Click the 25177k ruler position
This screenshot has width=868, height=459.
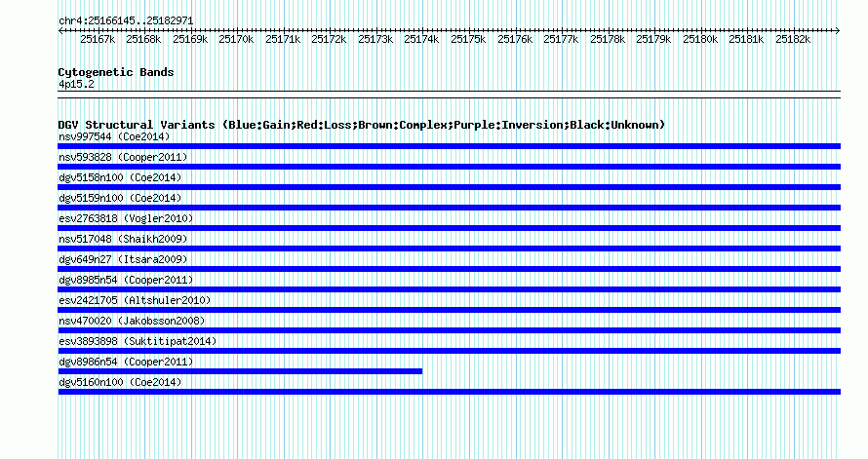(x=561, y=39)
